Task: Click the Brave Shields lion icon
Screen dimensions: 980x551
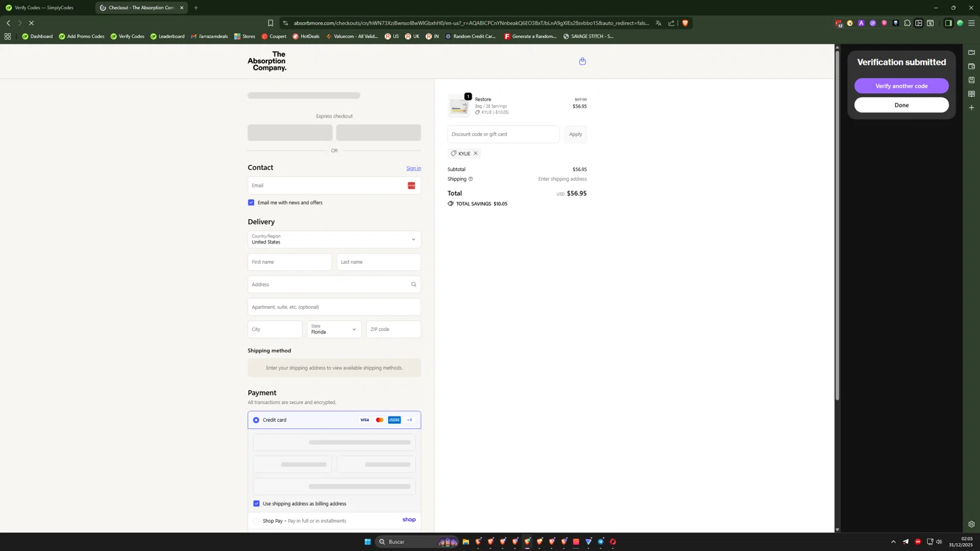Action: point(685,23)
